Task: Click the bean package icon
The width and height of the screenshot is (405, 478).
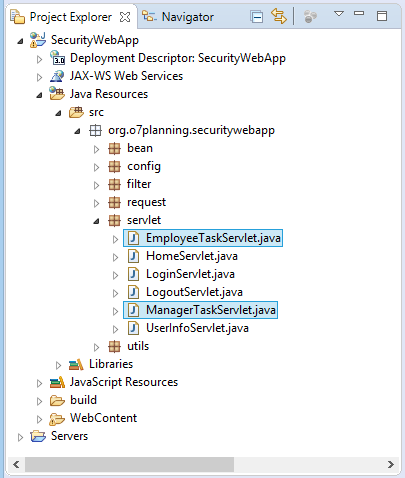Action: pyautogui.click(x=114, y=148)
